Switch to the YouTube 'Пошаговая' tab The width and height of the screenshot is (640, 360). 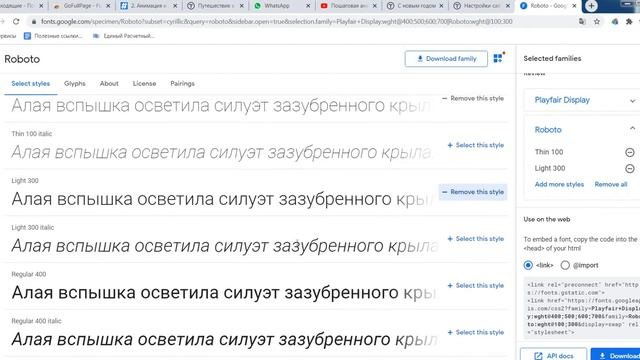348,6
